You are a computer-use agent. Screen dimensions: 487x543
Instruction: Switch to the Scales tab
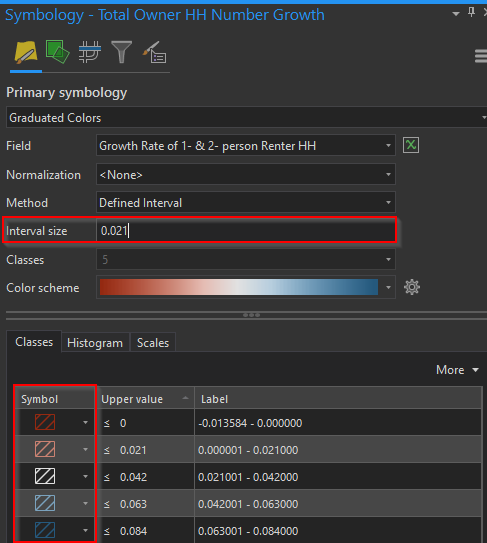(153, 343)
